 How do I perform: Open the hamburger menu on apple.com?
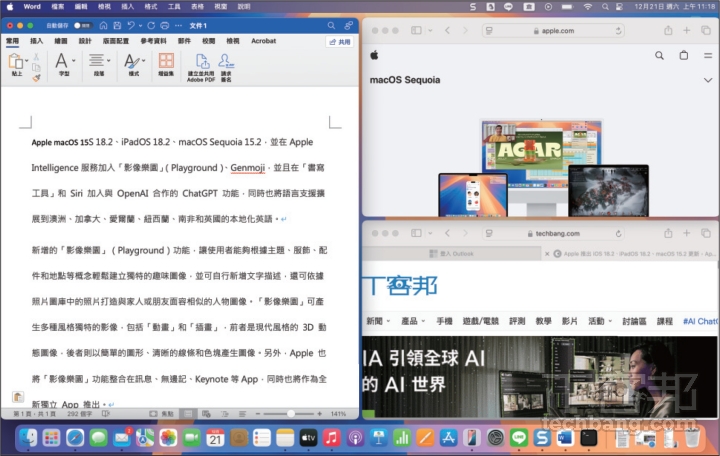[708, 56]
